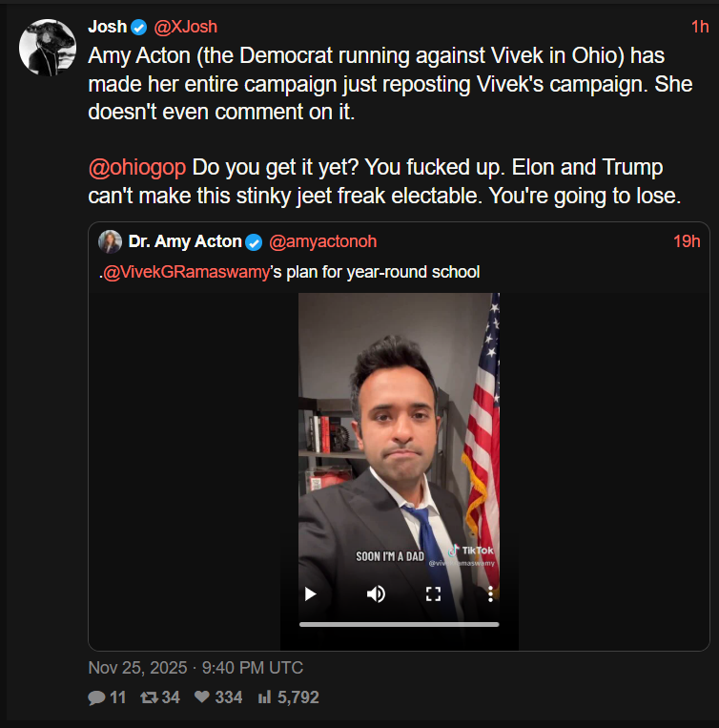Play the embedded video
Image resolution: width=719 pixels, height=728 pixels.
[310, 593]
